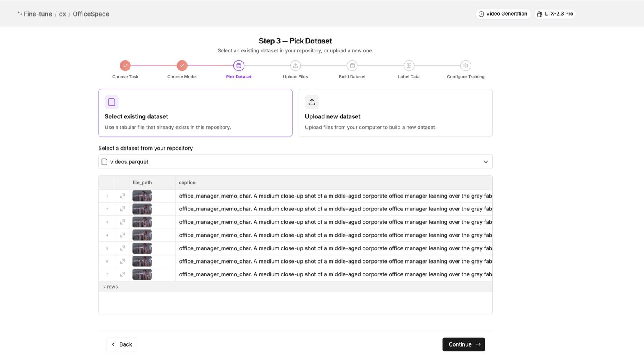This screenshot has height=361, width=644.
Task: Click the file icon in Select existing dataset card
Action: (111, 102)
